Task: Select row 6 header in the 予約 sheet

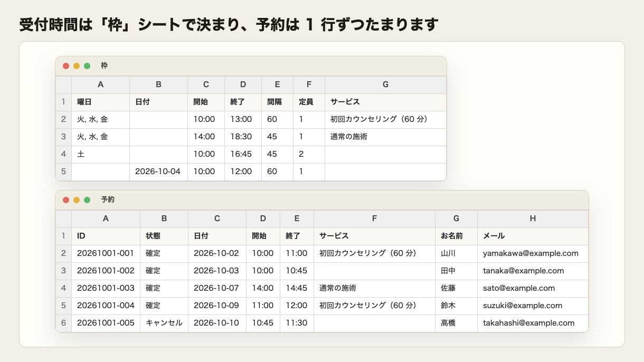Action: 63,323
